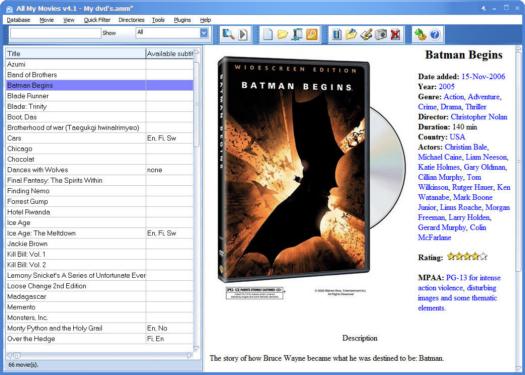Open the Show filter dropdown arrow

[x=204, y=33]
